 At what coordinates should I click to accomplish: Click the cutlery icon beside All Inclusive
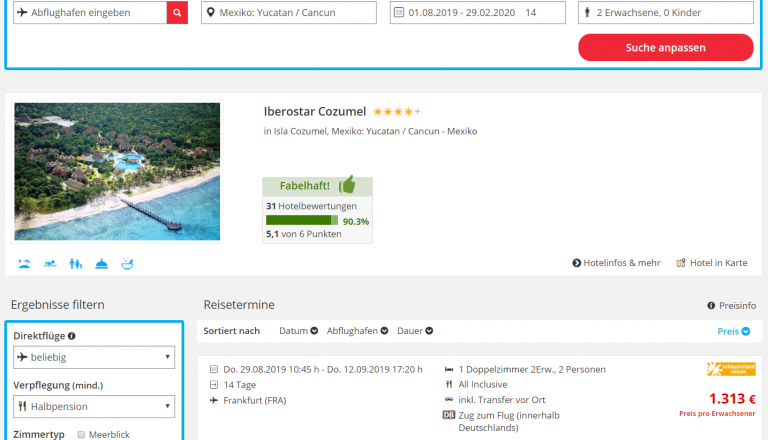click(449, 385)
